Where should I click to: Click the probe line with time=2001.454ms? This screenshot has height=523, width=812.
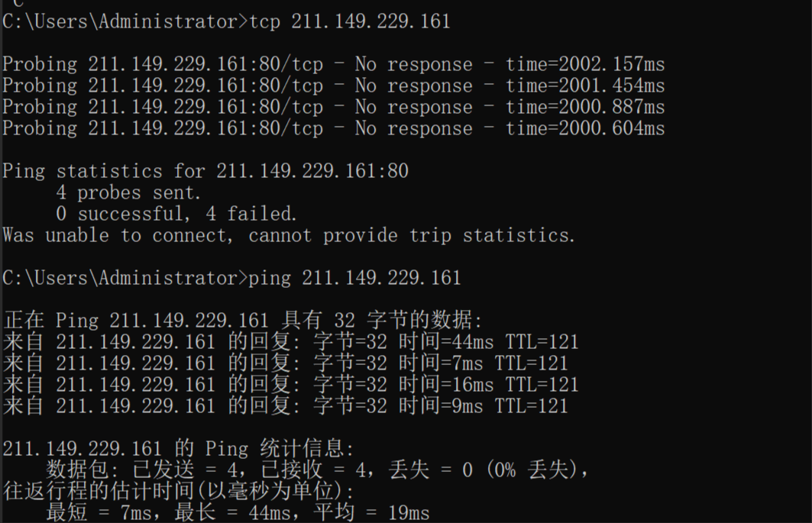(334, 86)
